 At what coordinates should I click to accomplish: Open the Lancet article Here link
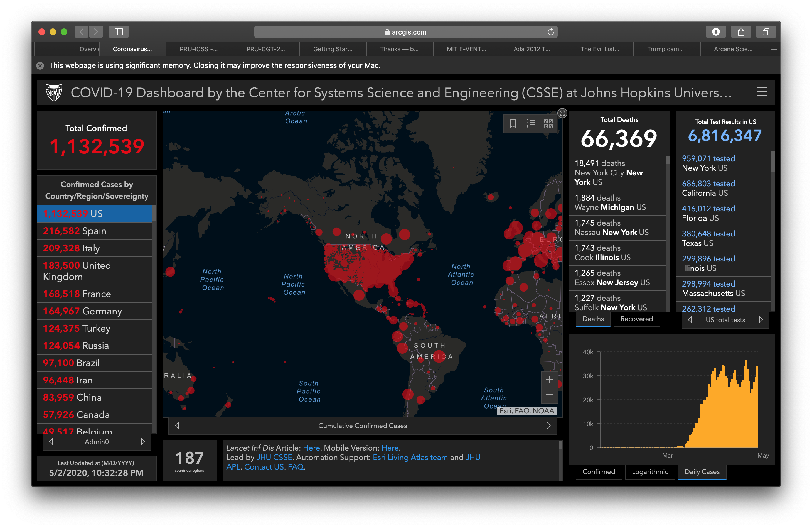tap(311, 448)
